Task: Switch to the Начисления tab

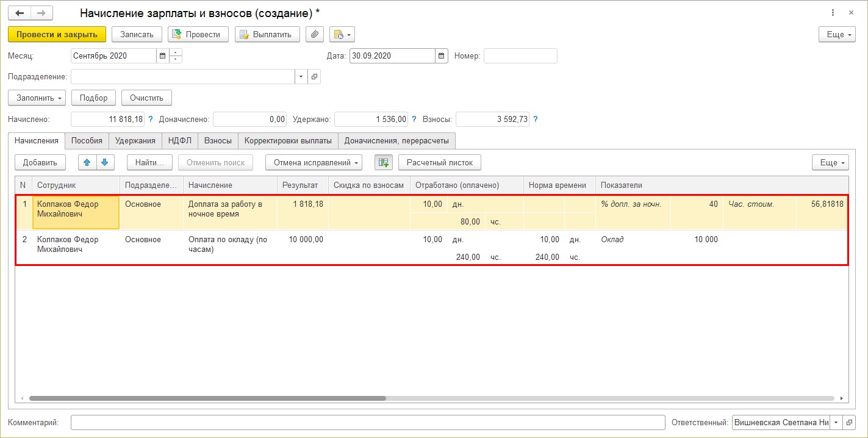Action: (36, 140)
